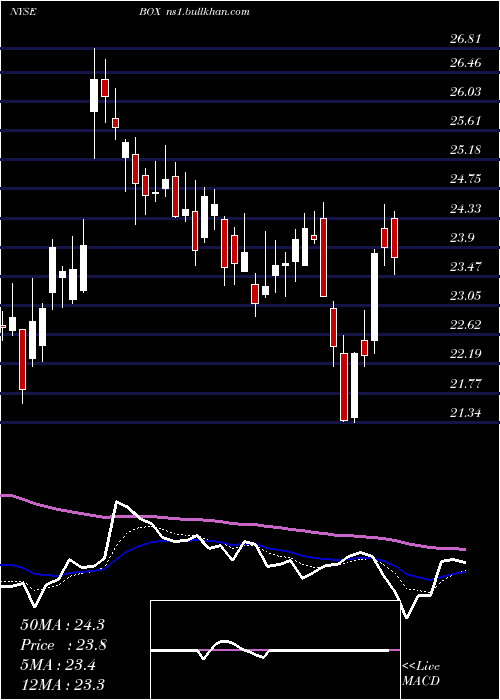The height and width of the screenshot is (700, 500).
Task: Click the 26.81 price label
Action: 465,39
